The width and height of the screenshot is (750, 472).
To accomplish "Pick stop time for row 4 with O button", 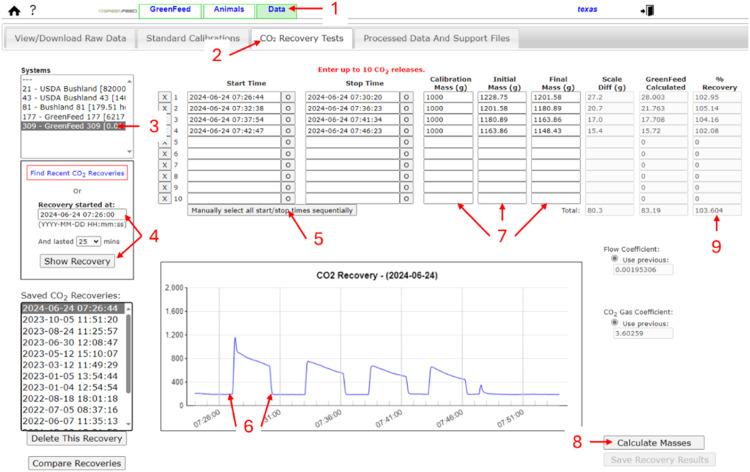I will click(407, 131).
